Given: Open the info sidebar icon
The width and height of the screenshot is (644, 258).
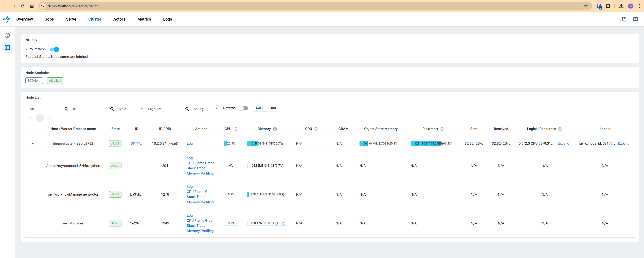Looking at the screenshot, I should (7, 35).
